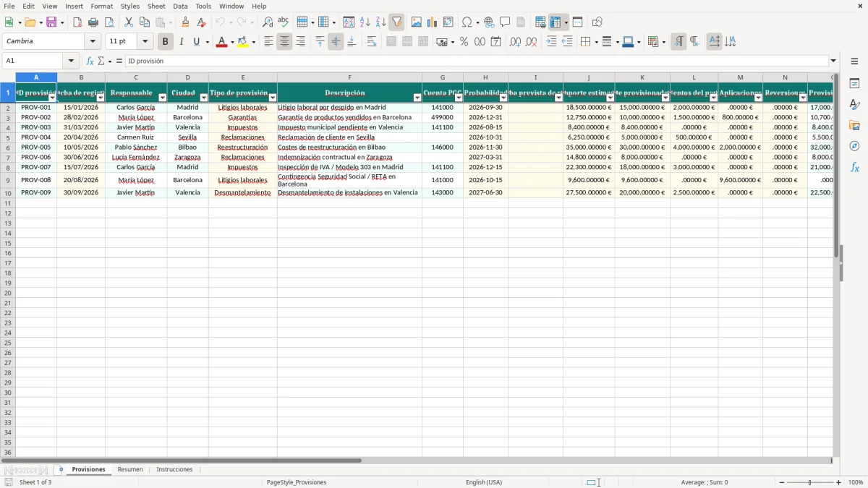Toggle Left-To-Right text direction
The image size is (868, 488).
pyautogui.click(x=678, y=42)
